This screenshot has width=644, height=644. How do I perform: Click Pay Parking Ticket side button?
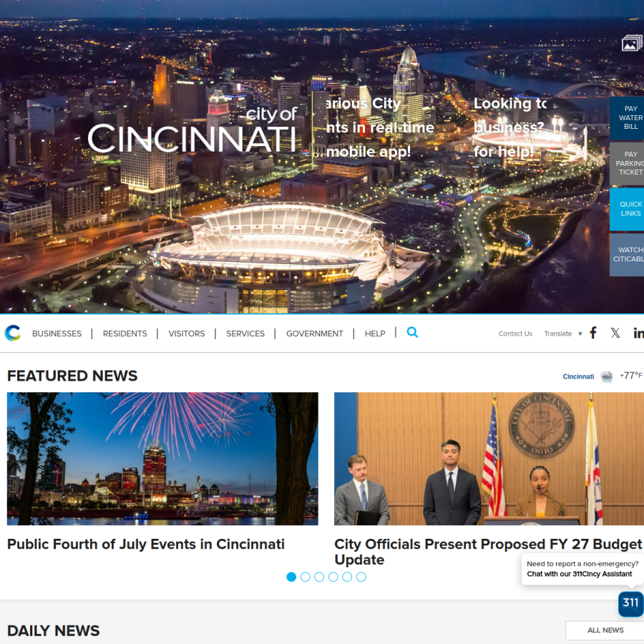627,163
